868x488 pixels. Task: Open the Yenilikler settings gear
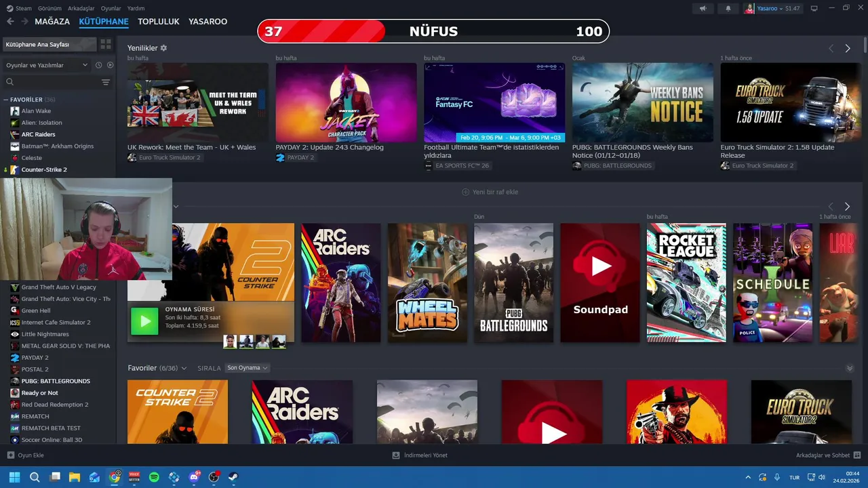coord(163,48)
